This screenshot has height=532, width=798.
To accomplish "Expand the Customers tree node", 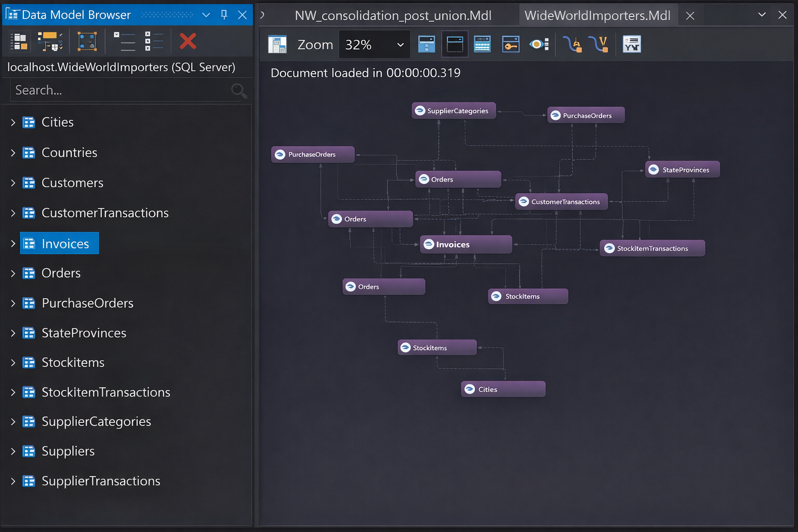I will click(13, 183).
